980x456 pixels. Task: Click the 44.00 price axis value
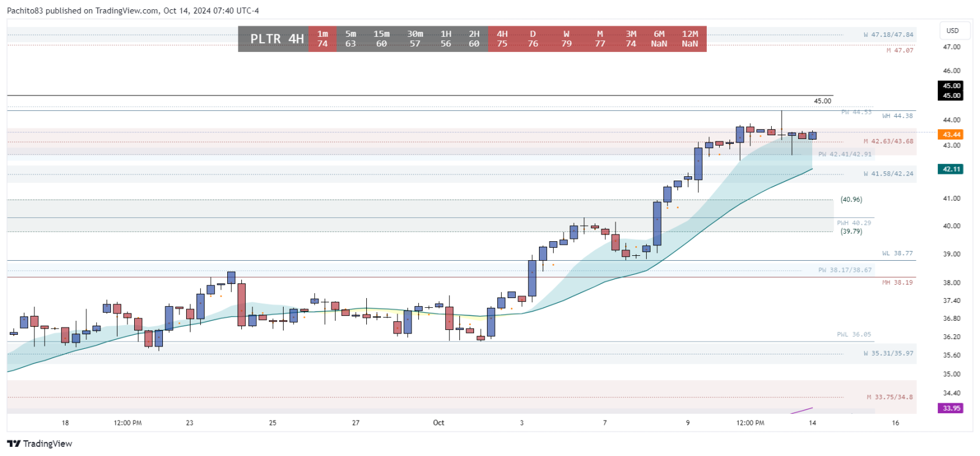[952, 120]
